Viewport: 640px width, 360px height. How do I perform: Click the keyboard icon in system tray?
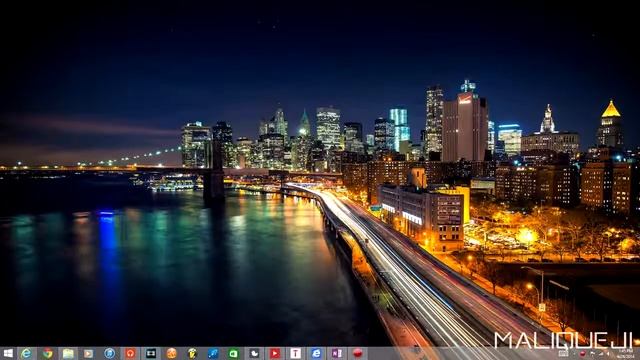(x=564, y=353)
